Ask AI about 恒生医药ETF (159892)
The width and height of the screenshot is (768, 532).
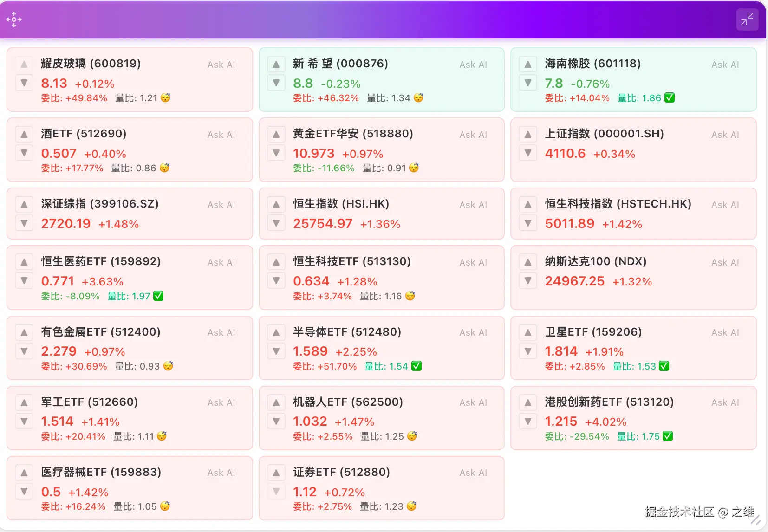(x=221, y=262)
